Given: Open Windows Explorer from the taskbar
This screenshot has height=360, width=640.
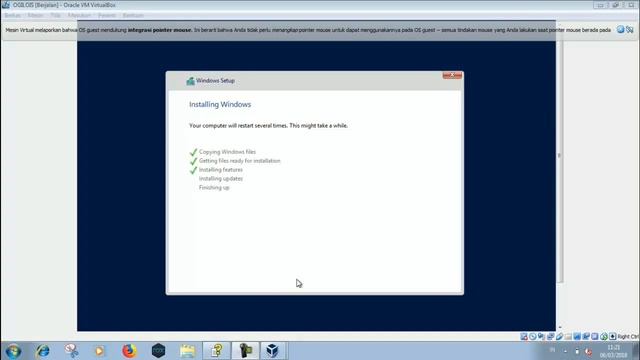Looking at the screenshot, I should point(187,351).
